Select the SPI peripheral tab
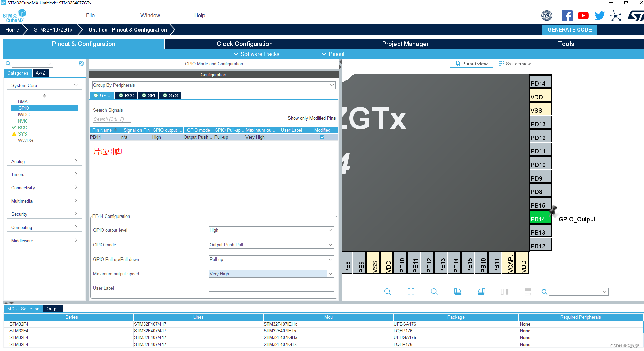 (x=148, y=95)
